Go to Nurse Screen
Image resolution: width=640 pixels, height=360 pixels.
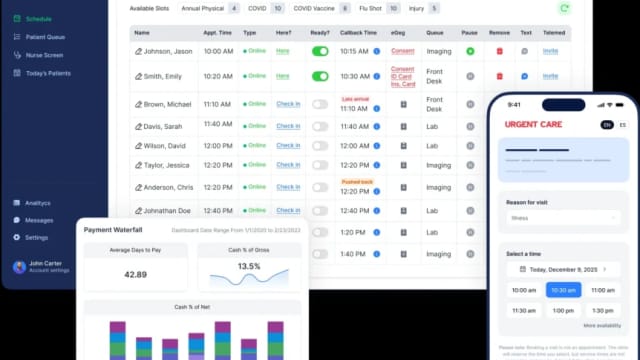[38, 55]
